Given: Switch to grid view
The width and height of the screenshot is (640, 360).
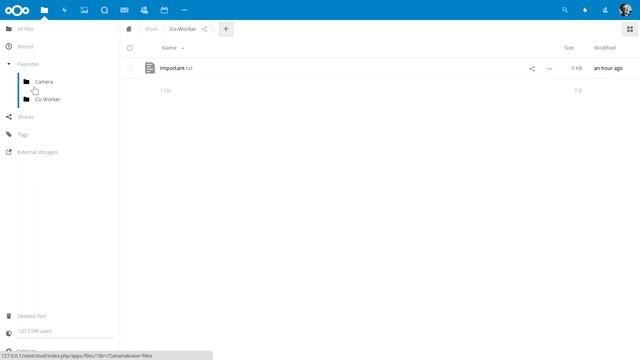Looking at the screenshot, I should (x=630, y=29).
